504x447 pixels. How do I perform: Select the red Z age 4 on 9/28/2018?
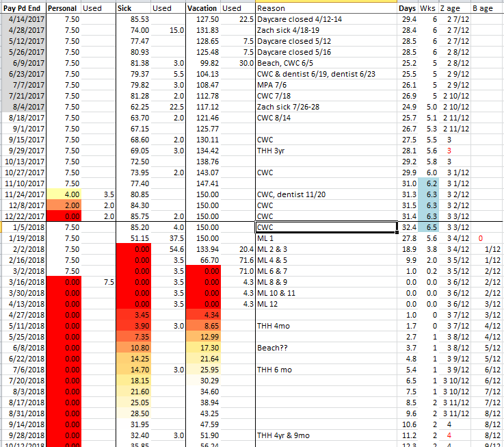click(x=455, y=435)
